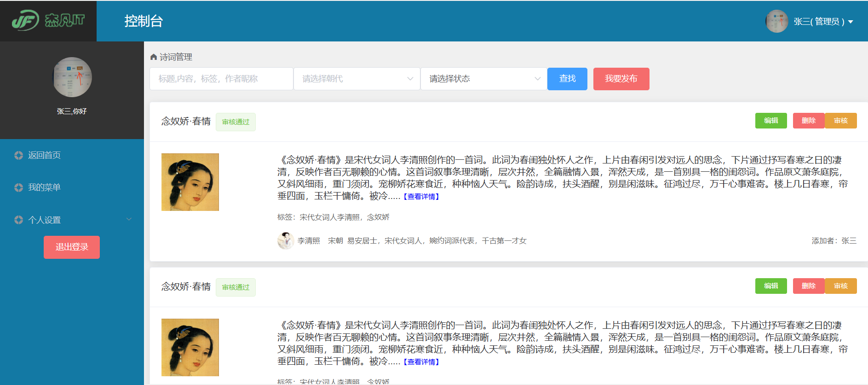Click the 控制台 header title
The width and height of the screenshot is (868, 385).
pos(144,21)
